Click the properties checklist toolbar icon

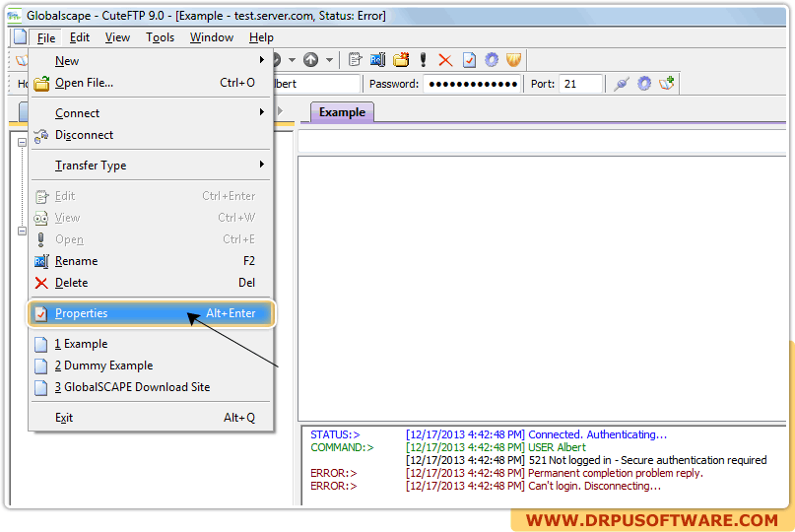coord(469,60)
